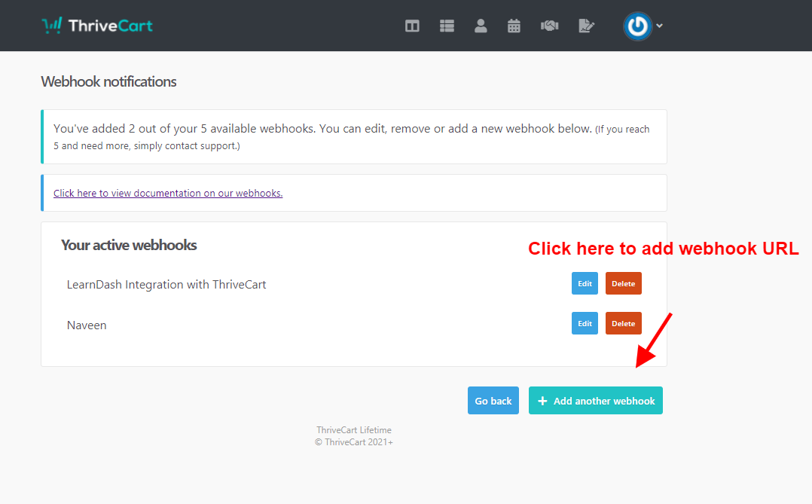Edit the Naveen webhook
The height and width of the screenshot is (504, 812).
585,323
